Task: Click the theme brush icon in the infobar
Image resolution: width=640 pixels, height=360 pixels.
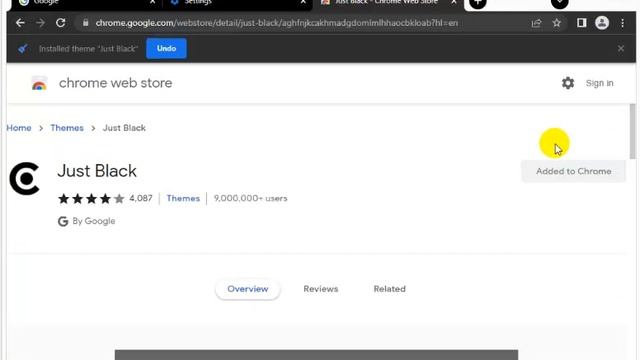Action: pyautogui.click(x=23, y=49)
